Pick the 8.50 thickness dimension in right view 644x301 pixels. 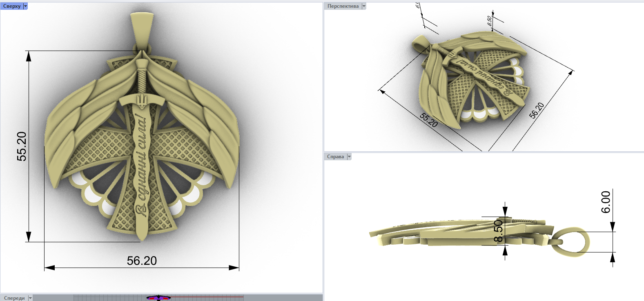pyautogui.click(x=498, y=231)
